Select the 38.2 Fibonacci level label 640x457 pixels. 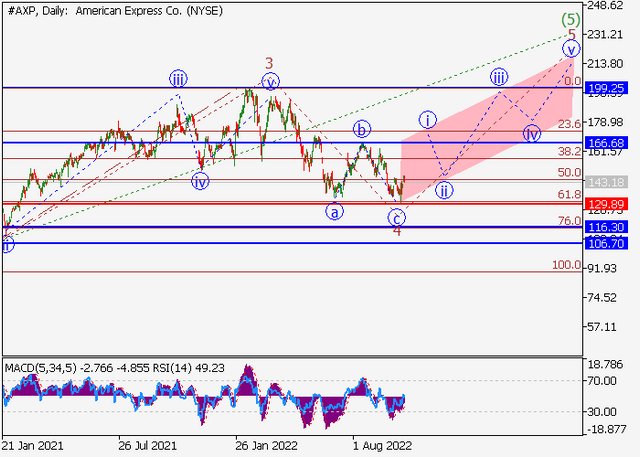coord(569,151)
